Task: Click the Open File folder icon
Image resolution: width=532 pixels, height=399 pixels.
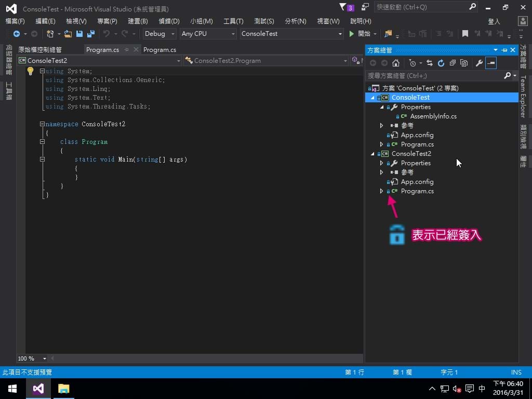Action: click(68, 34)
